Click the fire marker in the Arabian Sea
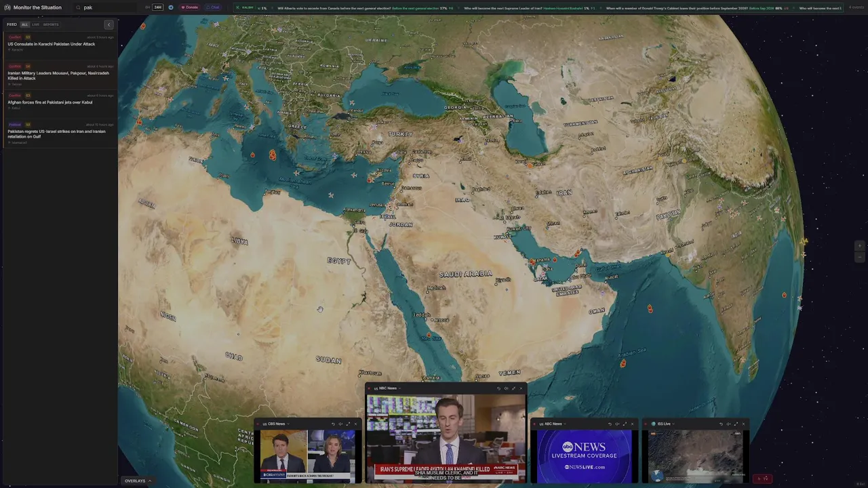 coord(623,363)
